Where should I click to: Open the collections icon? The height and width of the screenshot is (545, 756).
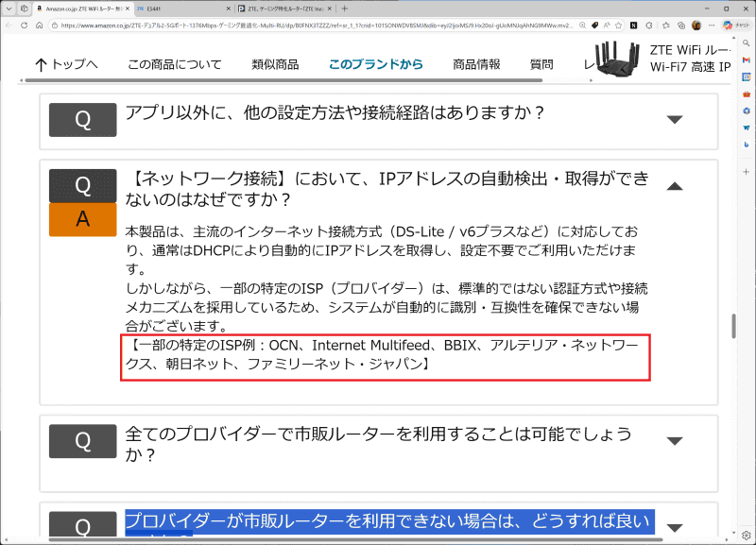[680, 26]
